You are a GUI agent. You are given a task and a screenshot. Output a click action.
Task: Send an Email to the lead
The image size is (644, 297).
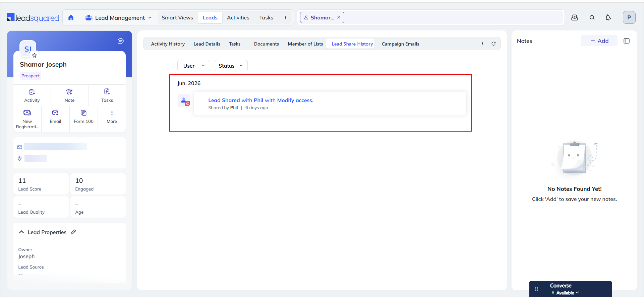(55, 117)
